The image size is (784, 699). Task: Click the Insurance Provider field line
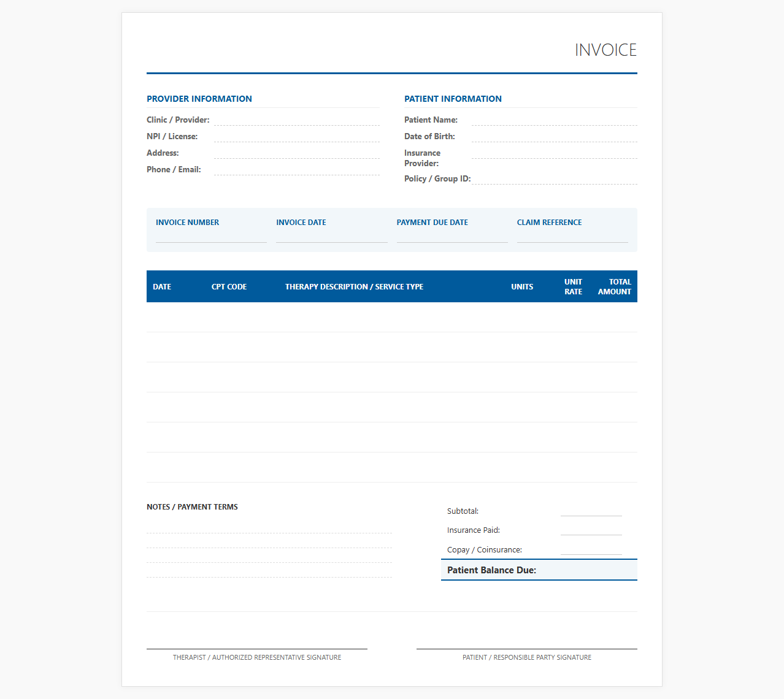click(x=555, y=153)
